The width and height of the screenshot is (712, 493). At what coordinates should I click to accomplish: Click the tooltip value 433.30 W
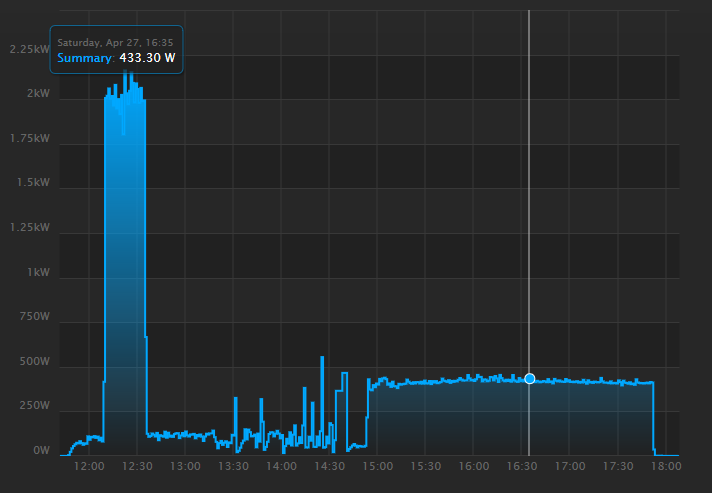147,58
